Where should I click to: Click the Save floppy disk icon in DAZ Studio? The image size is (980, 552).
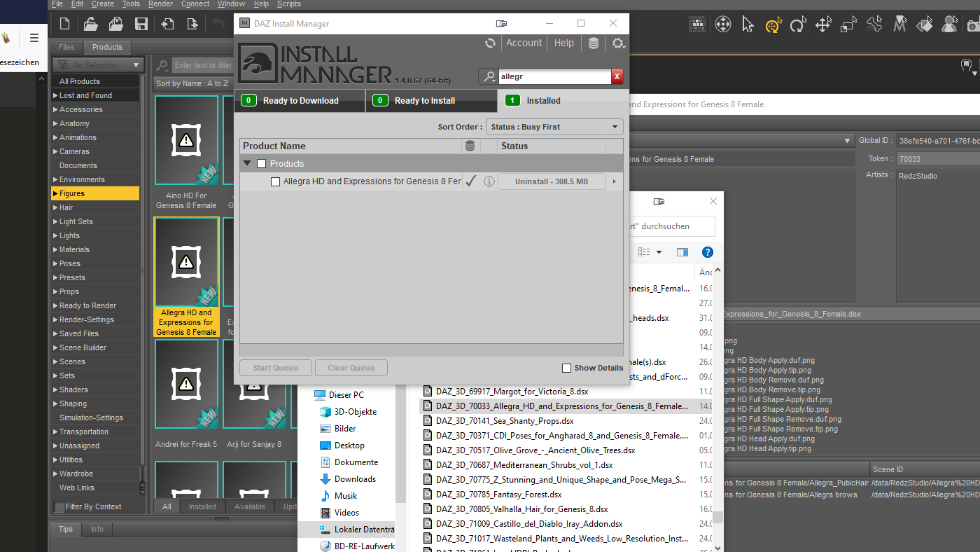pos(141,25)
